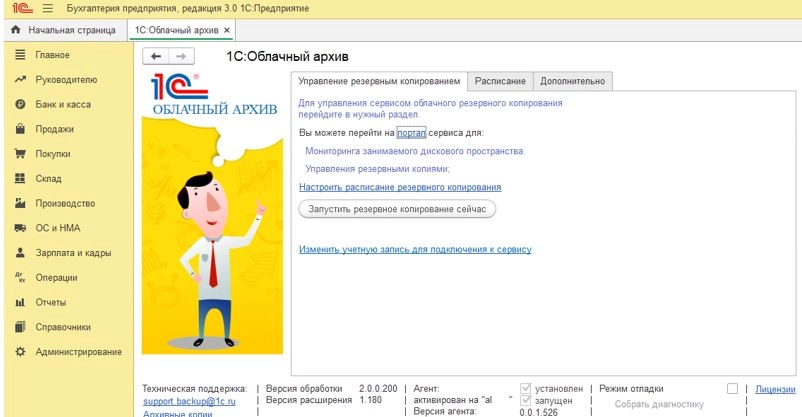Open the Главное section label
This screenshot has height=417, width=802.
(52, 55)
